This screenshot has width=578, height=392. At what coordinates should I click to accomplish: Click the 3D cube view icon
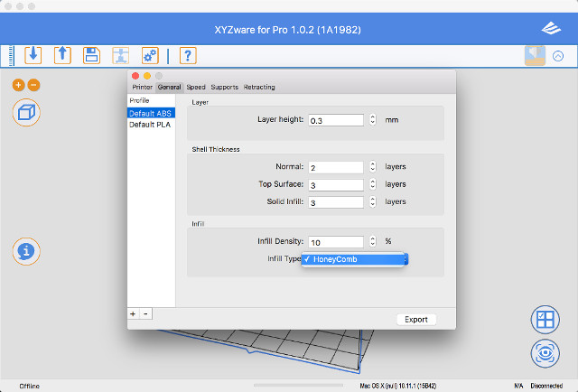(26, 113)
